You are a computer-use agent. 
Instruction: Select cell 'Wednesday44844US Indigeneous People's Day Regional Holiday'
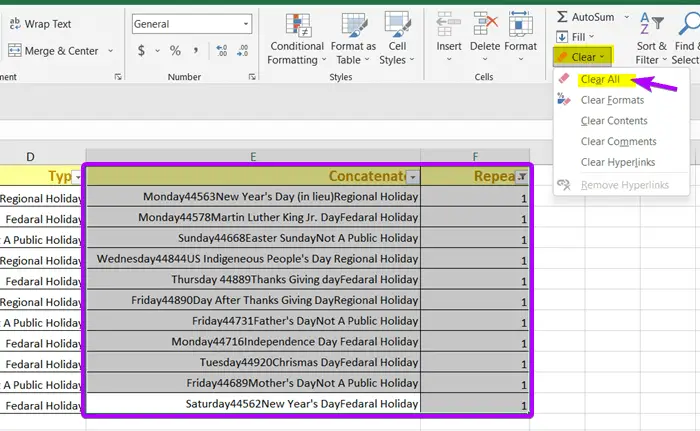tap(253, 259)
